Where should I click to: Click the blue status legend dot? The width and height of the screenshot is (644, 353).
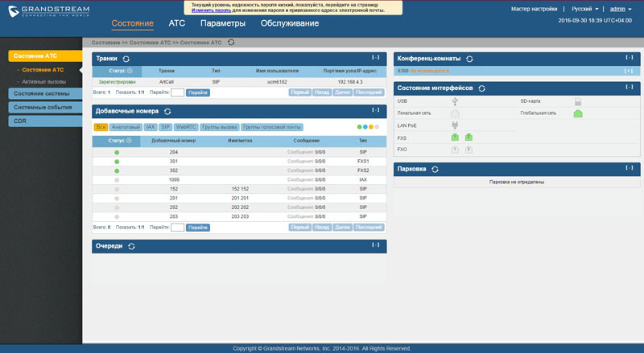click(365, 127)
